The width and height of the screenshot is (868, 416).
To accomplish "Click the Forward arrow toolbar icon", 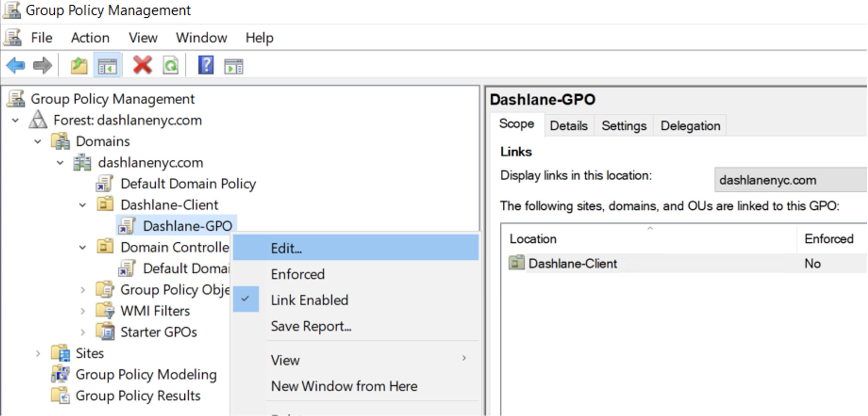I will pos(42,66).
